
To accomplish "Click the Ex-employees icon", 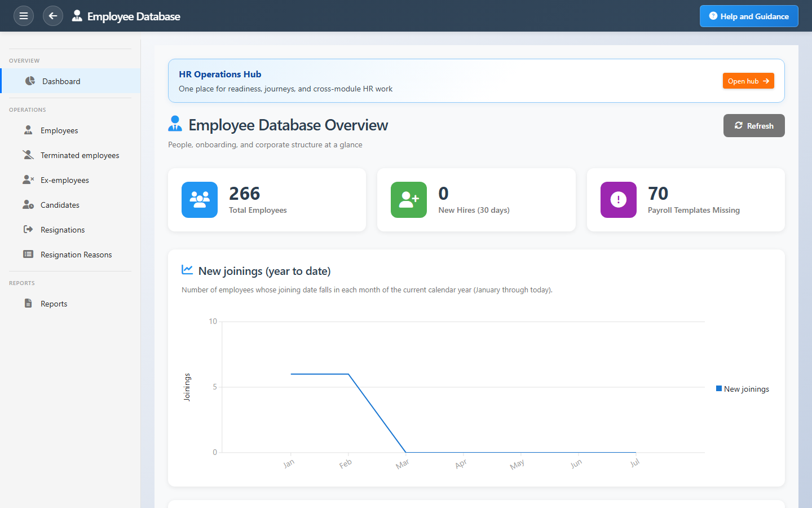I will tap(28, 180).
